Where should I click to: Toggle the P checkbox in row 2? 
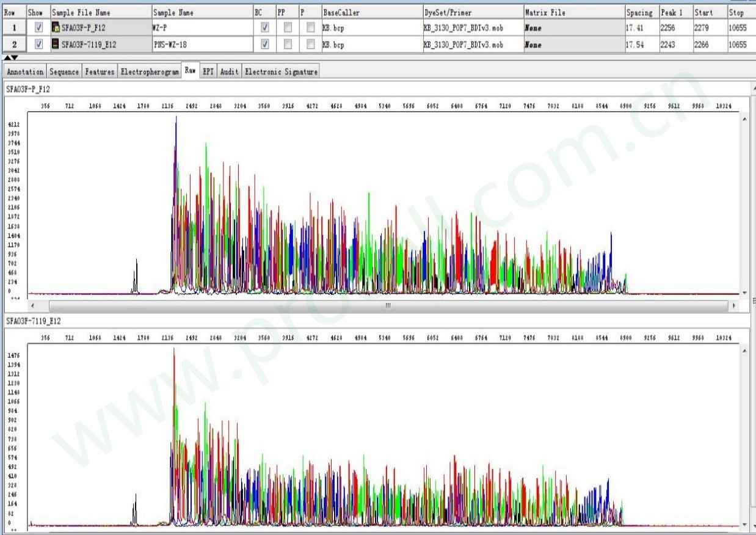coord(310,44)
